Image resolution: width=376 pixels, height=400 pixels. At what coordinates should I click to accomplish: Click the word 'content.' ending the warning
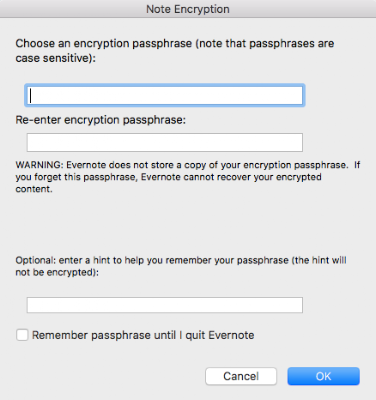[x=34, y=189]
